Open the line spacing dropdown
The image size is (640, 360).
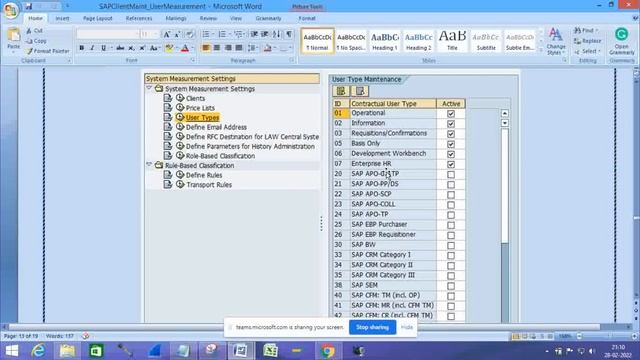[257, 48]
